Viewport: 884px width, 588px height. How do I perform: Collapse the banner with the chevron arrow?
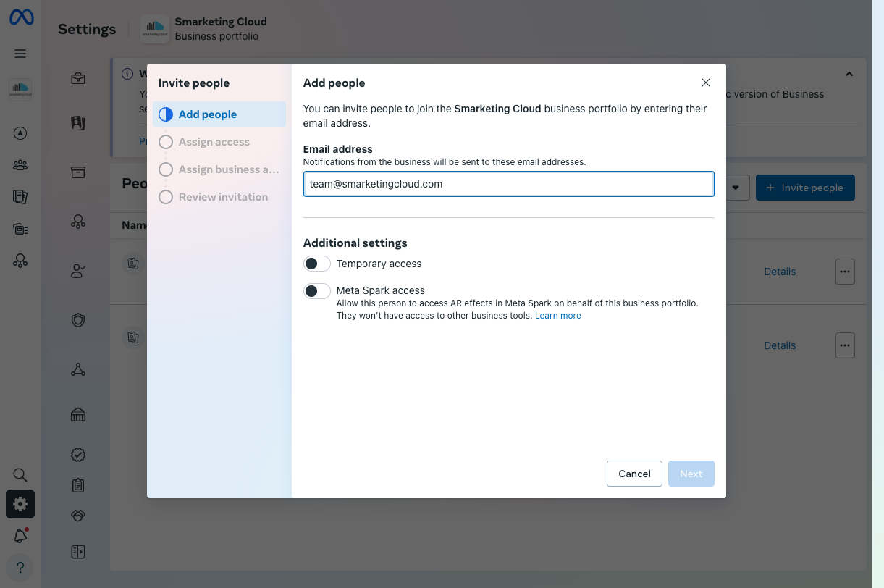click(849, 74)
